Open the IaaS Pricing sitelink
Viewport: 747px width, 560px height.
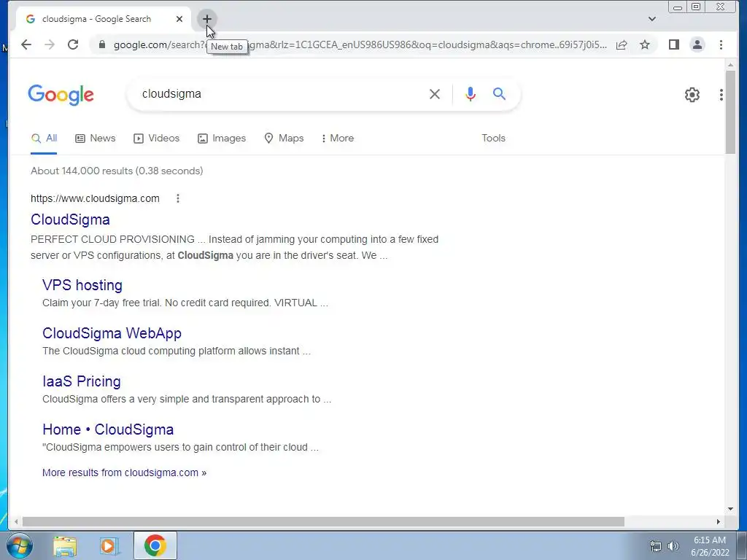click(82, 381)
